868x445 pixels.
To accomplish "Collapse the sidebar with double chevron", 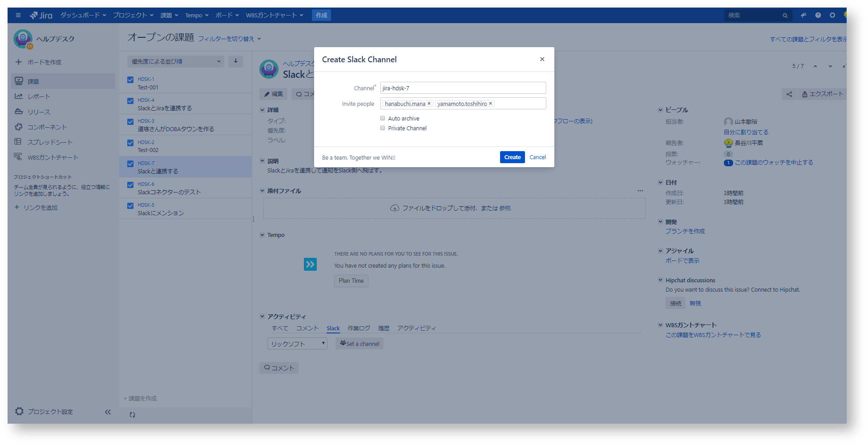I will tap(108, 412).
